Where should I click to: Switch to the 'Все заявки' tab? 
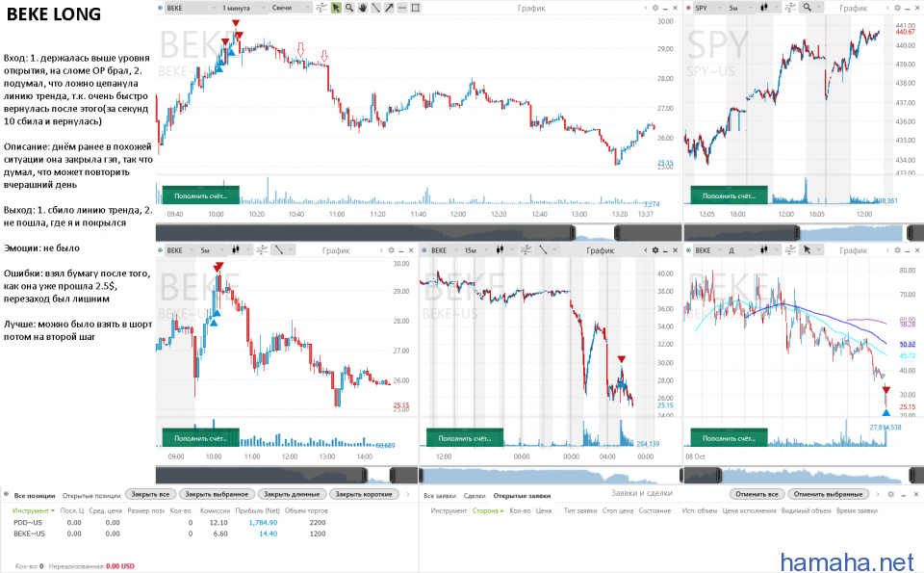click(439, 496)
